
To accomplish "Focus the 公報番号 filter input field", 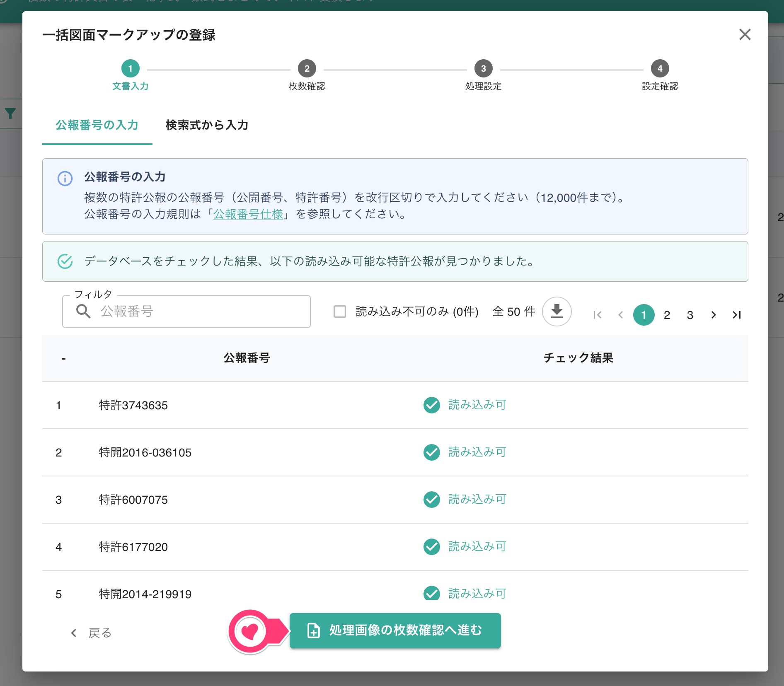I will [186, 312].
